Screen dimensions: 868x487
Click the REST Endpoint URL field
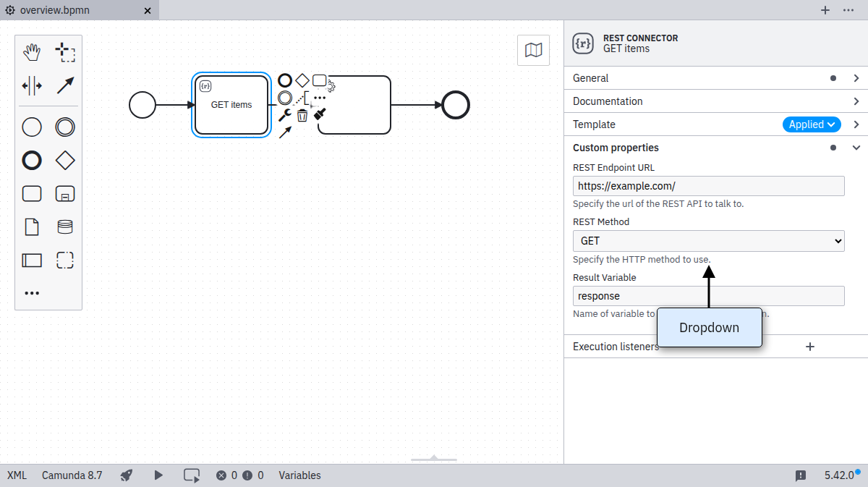[708, 186]
